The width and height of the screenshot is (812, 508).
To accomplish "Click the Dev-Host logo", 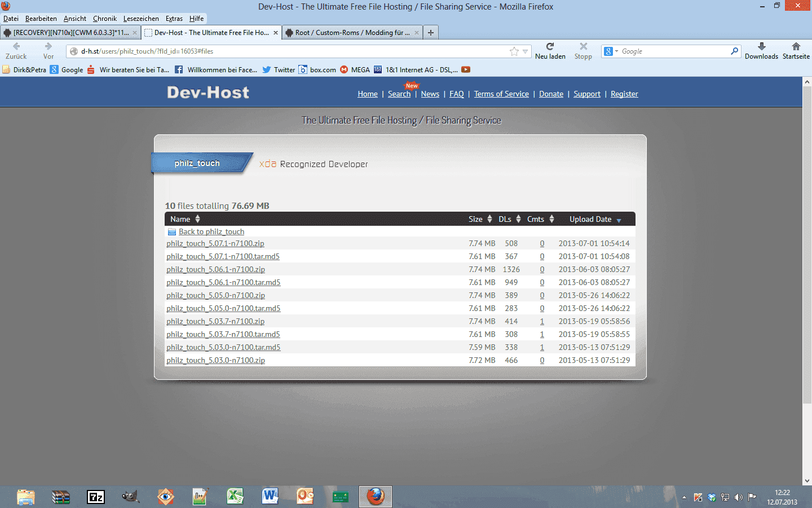I will (208, 93).
